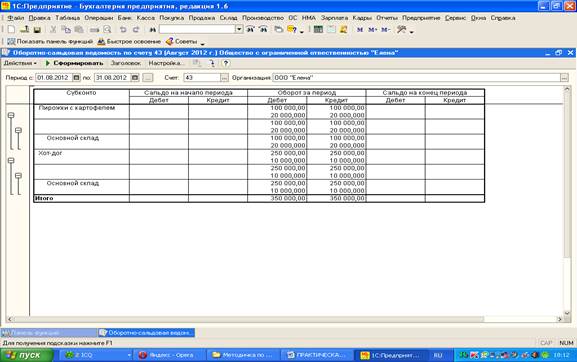Open the Операции menu
The width and height of the screenshot is (577, 362).
99,18
